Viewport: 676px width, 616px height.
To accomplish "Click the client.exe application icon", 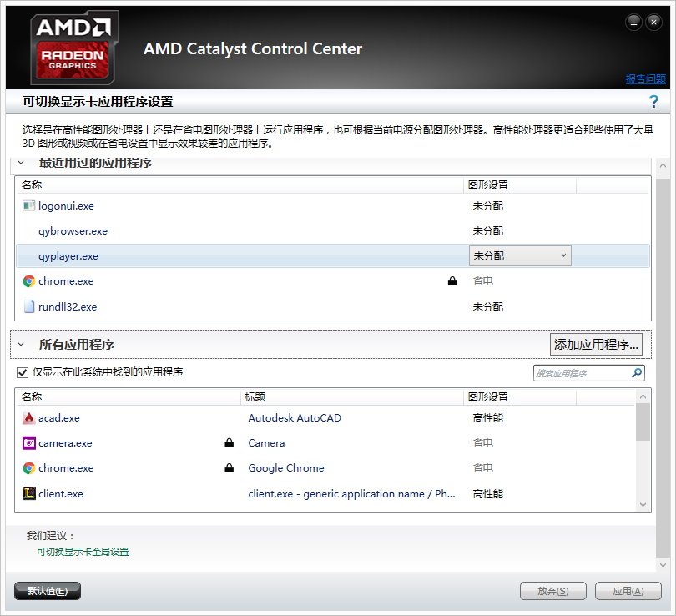I will click(29, 493).
